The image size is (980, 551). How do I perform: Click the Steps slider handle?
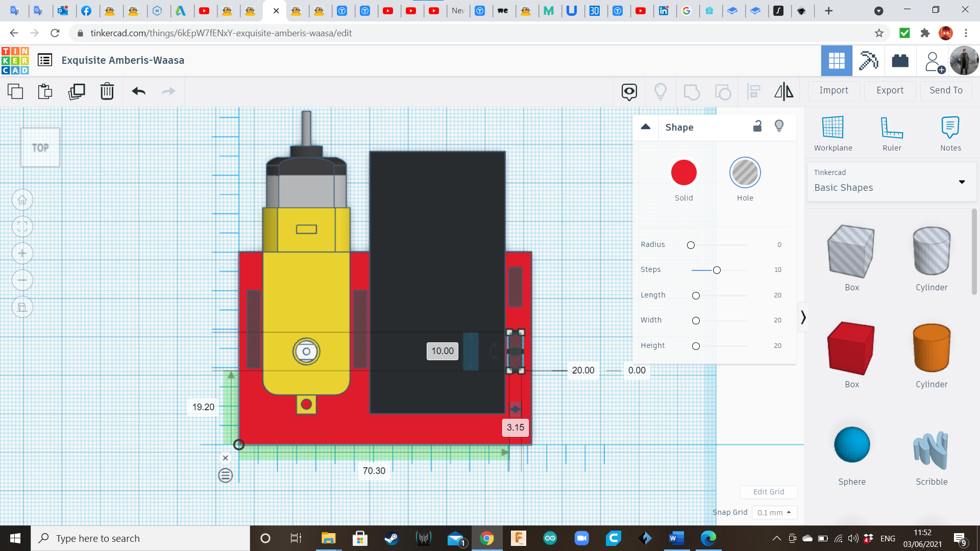[717, 270]
